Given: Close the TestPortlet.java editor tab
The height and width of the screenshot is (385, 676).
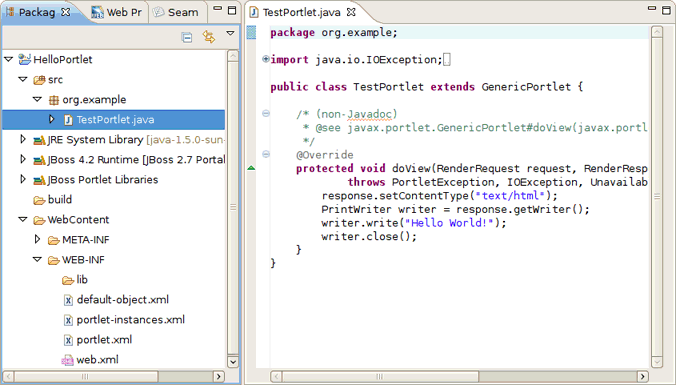Looking at the screenshot, I should [351, 12].
